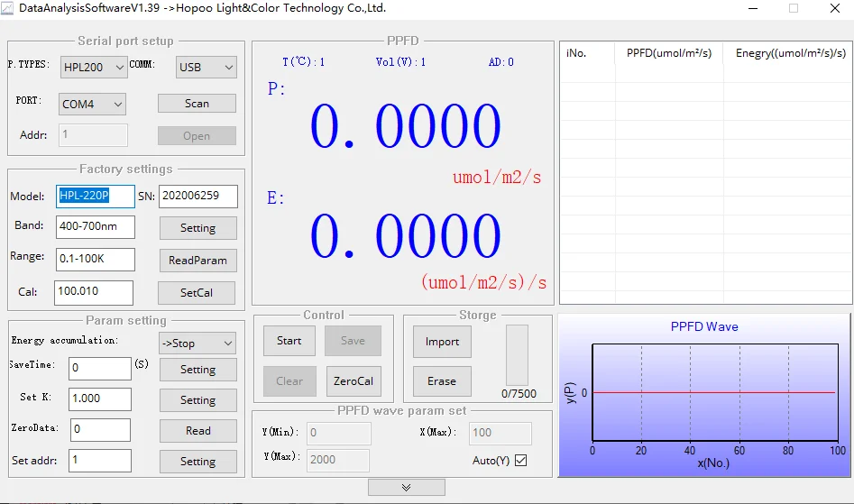Viewport: 854px width, 504px height.
Task: Open the Energy accumulation Stop dropdown
Action: (x=197, y=343)
